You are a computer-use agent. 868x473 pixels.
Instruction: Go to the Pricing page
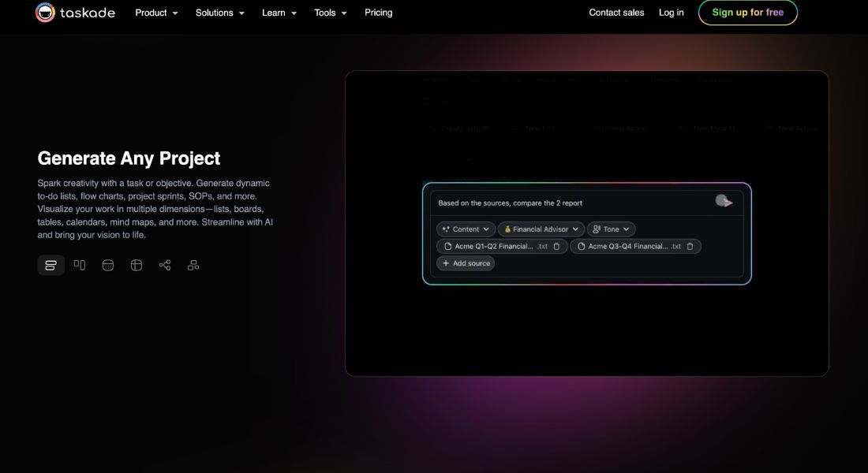click(379, 13)
